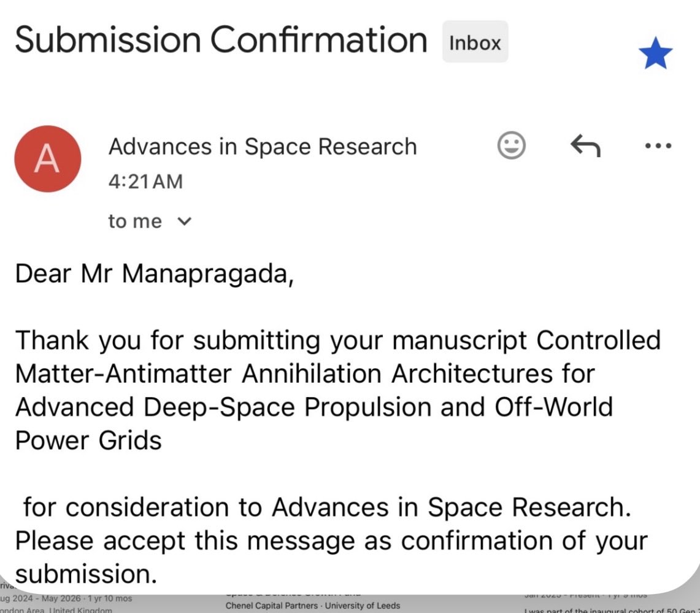700x613 pixels.
Task: Open the three-dot more options menu
Action: pos(658,145)
